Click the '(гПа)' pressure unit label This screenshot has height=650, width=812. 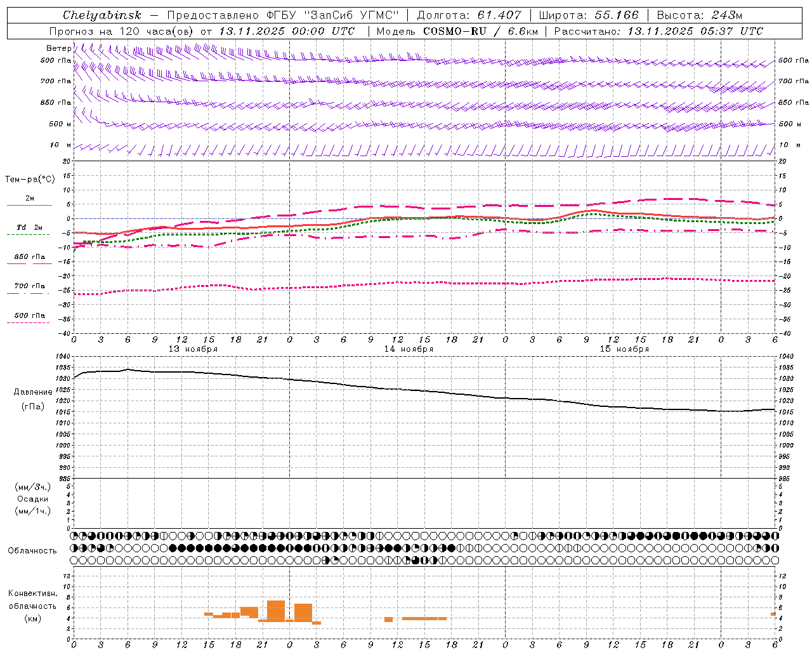coord(33,407)
